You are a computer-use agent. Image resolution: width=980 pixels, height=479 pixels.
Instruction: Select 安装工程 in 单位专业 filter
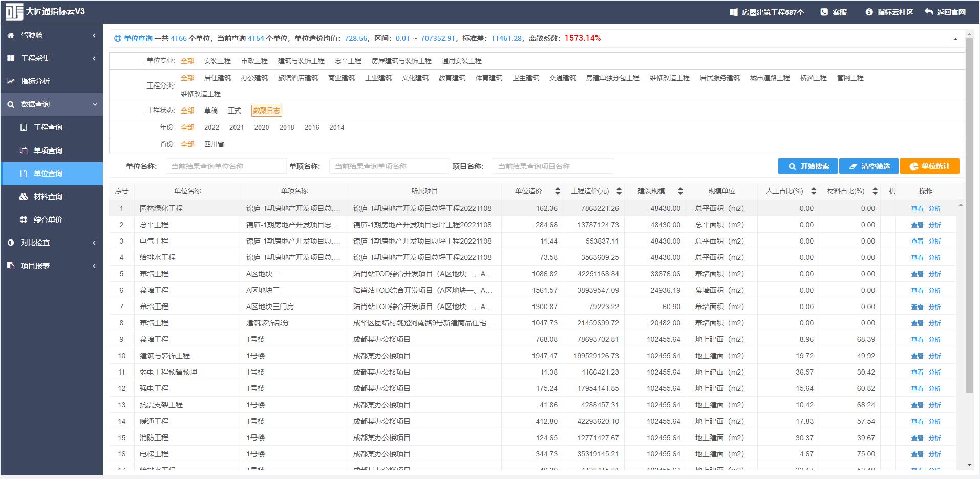coord(218,61)
